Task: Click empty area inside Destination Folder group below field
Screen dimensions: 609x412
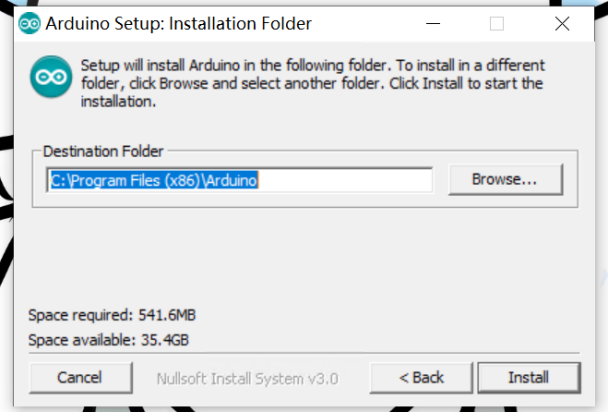Action: pyautogui.click(x=305, y=200)
